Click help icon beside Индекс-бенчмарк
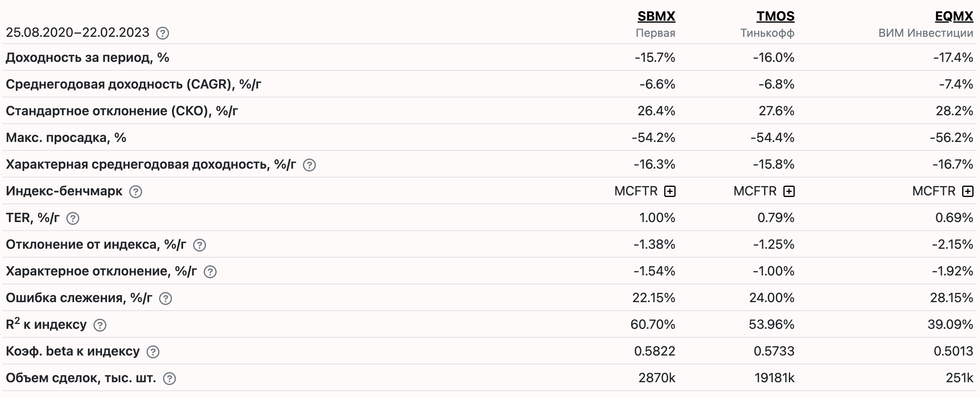 click(136, 192)
